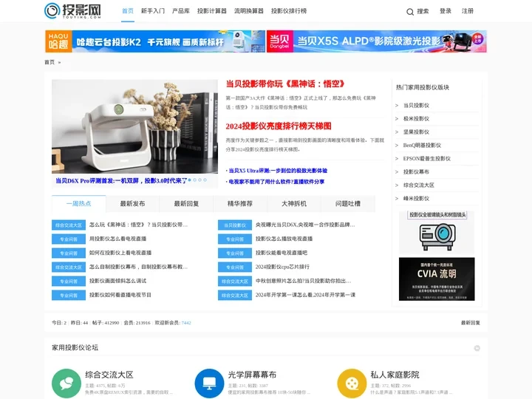Open the 综合交流大区 green chat bubble icon

(66, 383)
